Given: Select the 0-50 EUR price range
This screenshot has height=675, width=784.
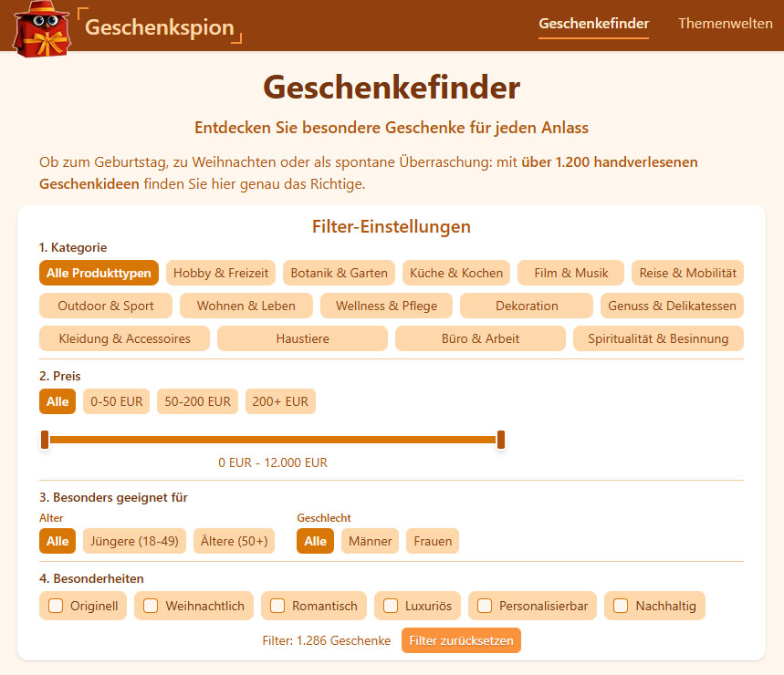Looking at the screenshot, I should coord(117,401).
